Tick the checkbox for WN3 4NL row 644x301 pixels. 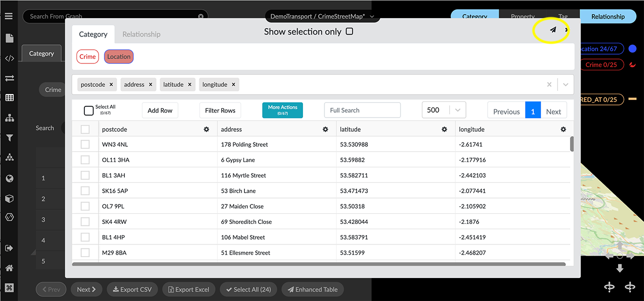point(85,144)
